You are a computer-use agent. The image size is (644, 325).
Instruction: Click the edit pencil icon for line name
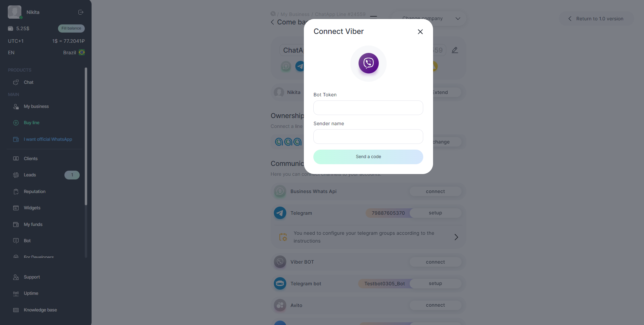pos(455,50)
